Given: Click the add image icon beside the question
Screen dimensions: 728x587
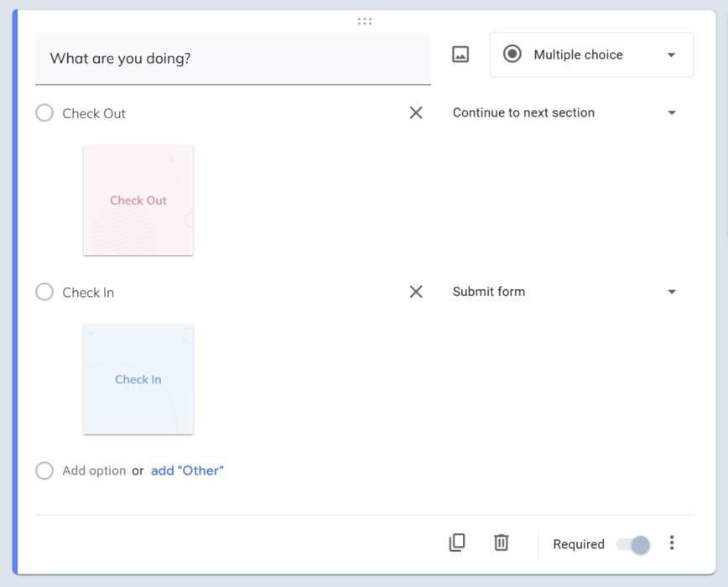Looking at the screenshot, I should pos(460,54).
